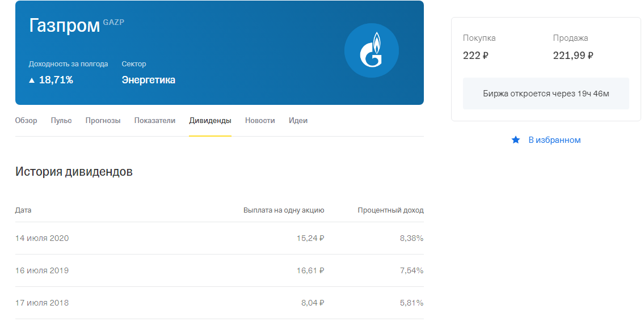Screen dimensions: 644x322
Task: Select the Дивиденды tab
Action: tap(211, 121)
